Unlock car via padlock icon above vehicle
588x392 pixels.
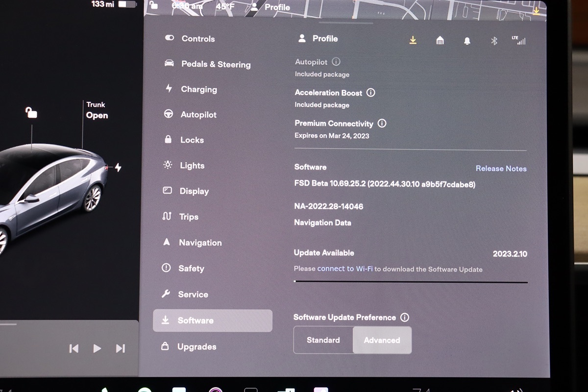(x=31, y=113)
